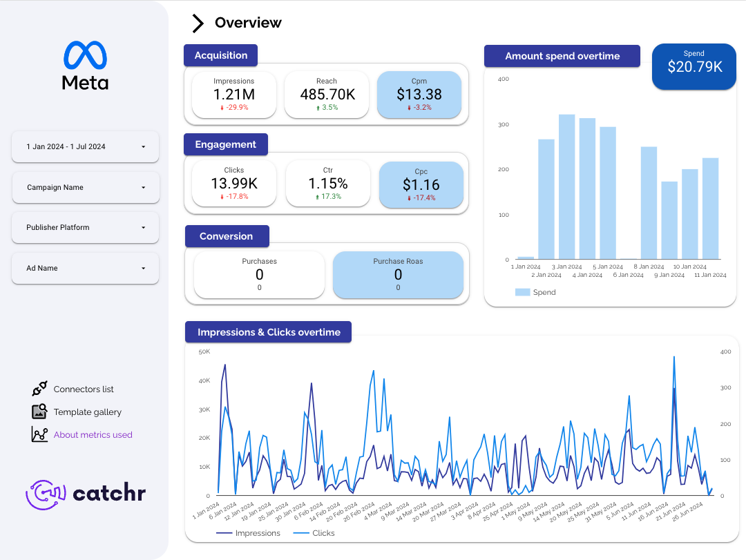Viewport: 746px width, 560px height.
Task: Click the Catchr logo
Action: [x=86, y=493]
